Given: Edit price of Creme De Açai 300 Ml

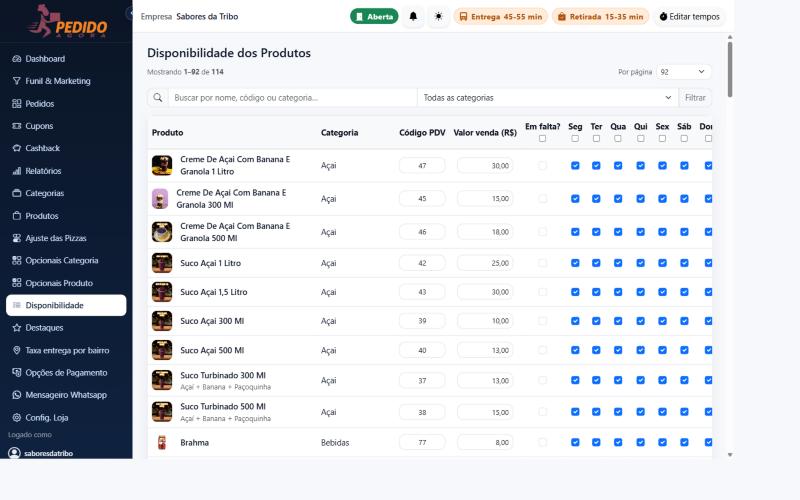Looking at the screenshot, I should coord(485,198).
